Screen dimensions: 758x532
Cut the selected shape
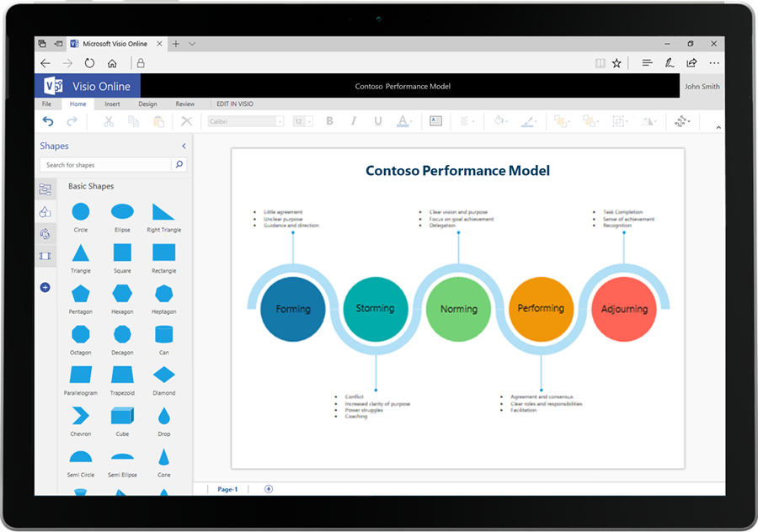109,121
